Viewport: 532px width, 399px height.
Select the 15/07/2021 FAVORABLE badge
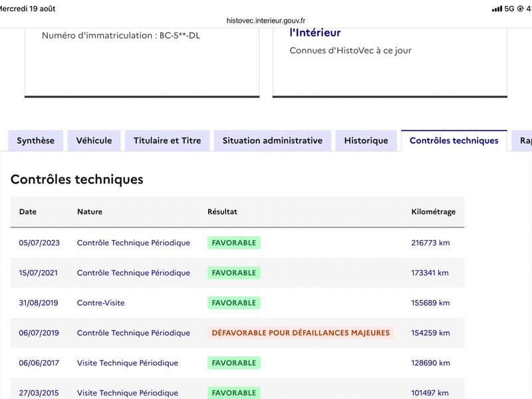click(x=234, y=273)
